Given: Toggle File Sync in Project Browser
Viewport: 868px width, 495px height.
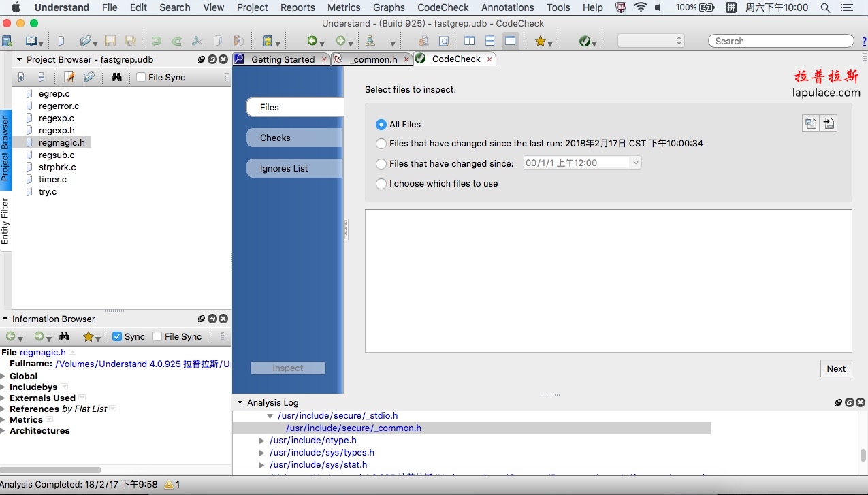Looking at the screenshot, I should pos(141,77).
